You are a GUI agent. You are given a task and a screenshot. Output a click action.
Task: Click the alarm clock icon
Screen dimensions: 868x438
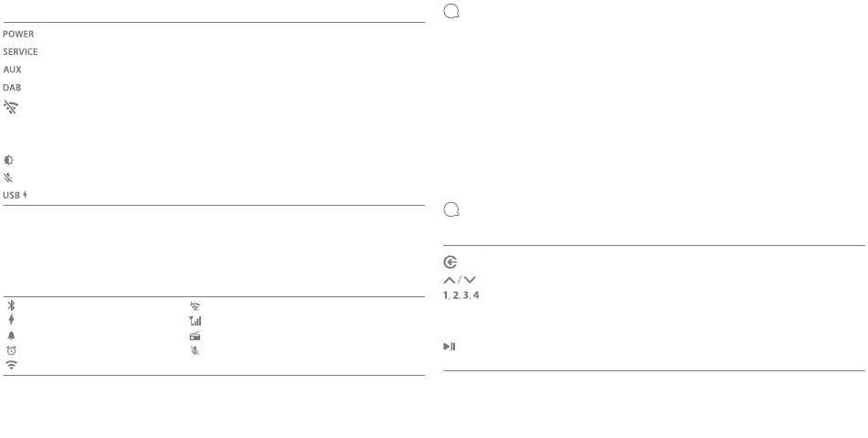click(x=11, y=350)
